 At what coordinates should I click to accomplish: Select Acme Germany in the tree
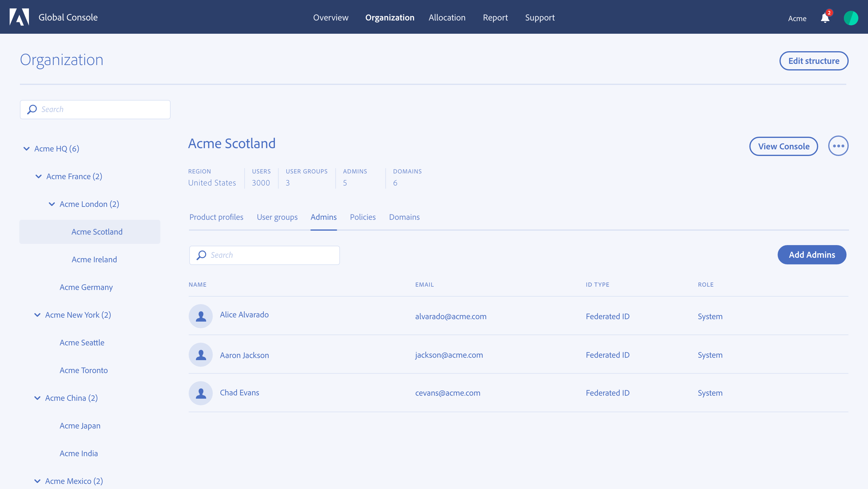tap(86, 287)
